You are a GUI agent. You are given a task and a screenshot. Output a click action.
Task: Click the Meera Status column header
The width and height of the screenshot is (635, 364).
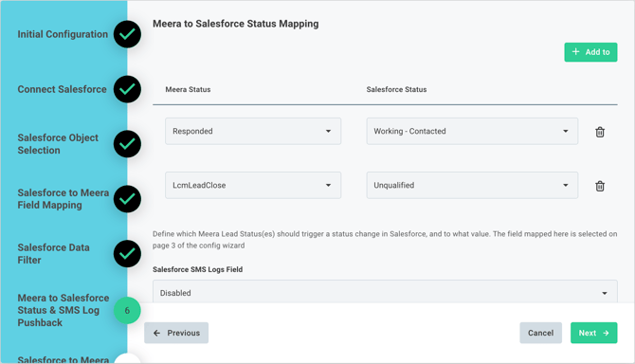tap(188, 89)
